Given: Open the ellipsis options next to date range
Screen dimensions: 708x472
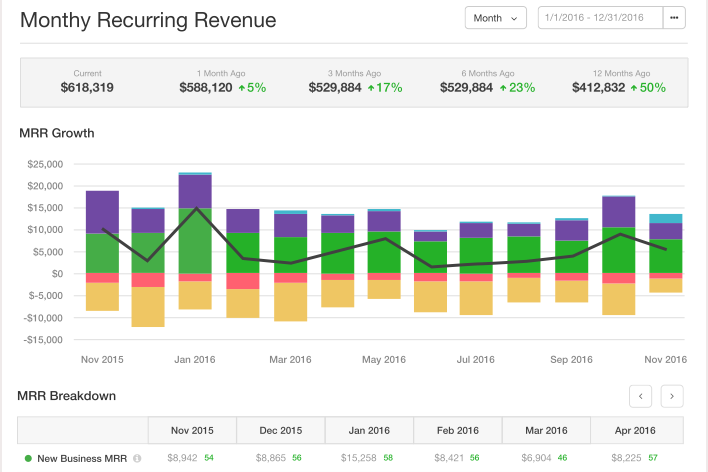Looking at the screenshot, I should pyautogui.click(x=674, y=18).
